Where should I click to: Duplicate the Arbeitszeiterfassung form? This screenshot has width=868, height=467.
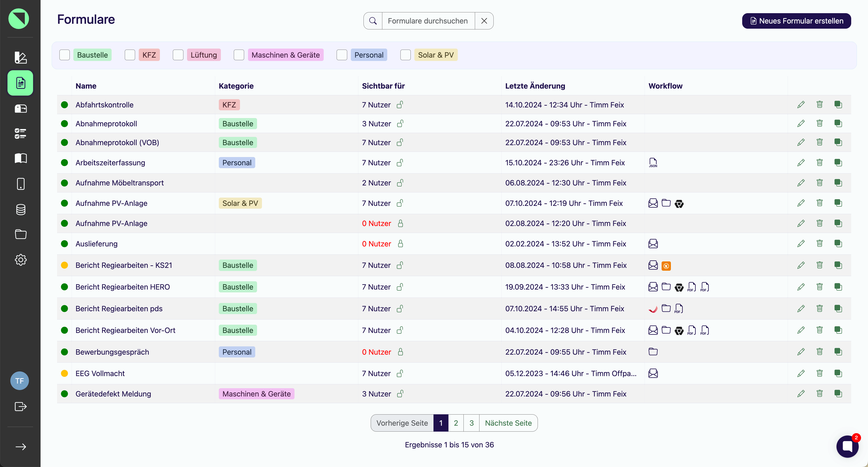(838, 163)
